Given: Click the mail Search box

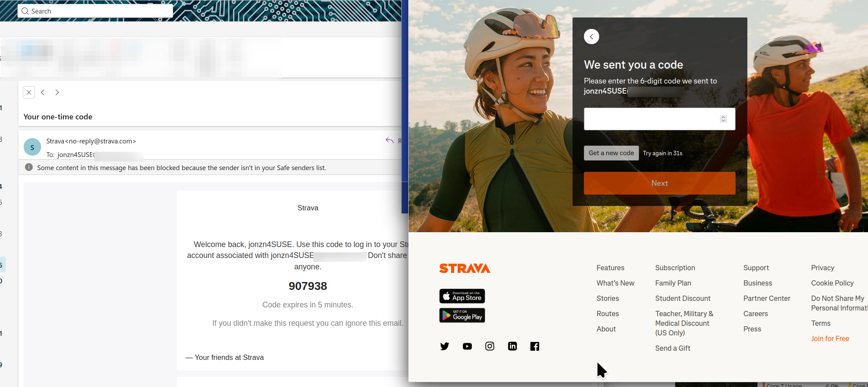Looking at the screenshot, I should coord(95,11).
